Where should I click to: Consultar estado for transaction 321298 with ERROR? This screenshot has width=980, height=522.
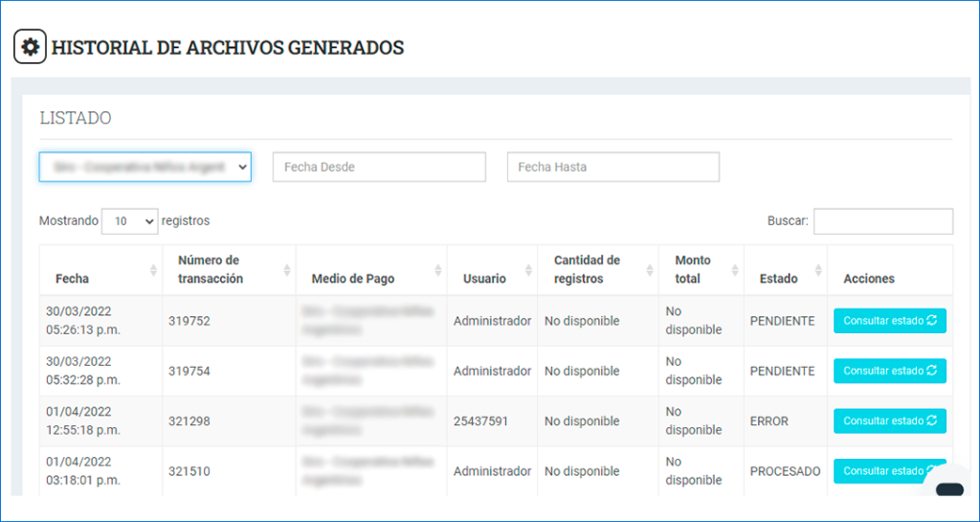[x=889, y=420]
